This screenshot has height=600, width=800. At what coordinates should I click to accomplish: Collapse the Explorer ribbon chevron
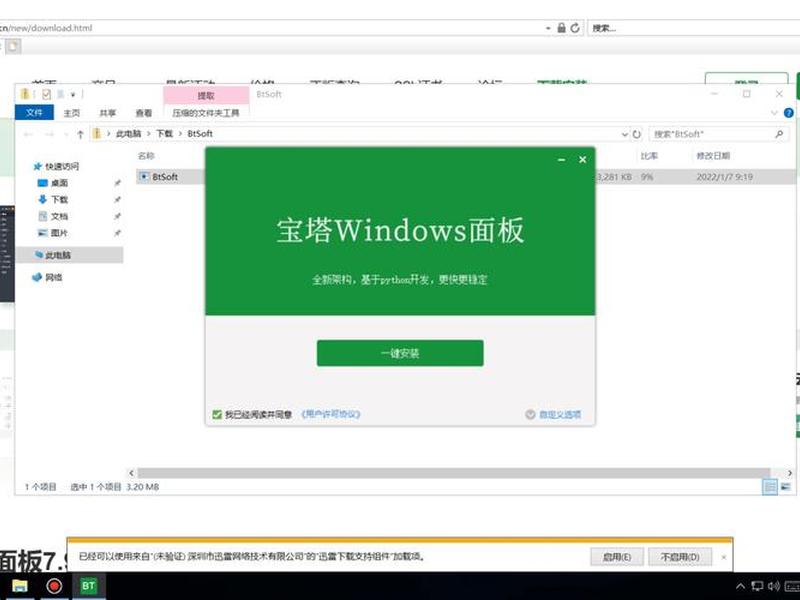(774, 113)
